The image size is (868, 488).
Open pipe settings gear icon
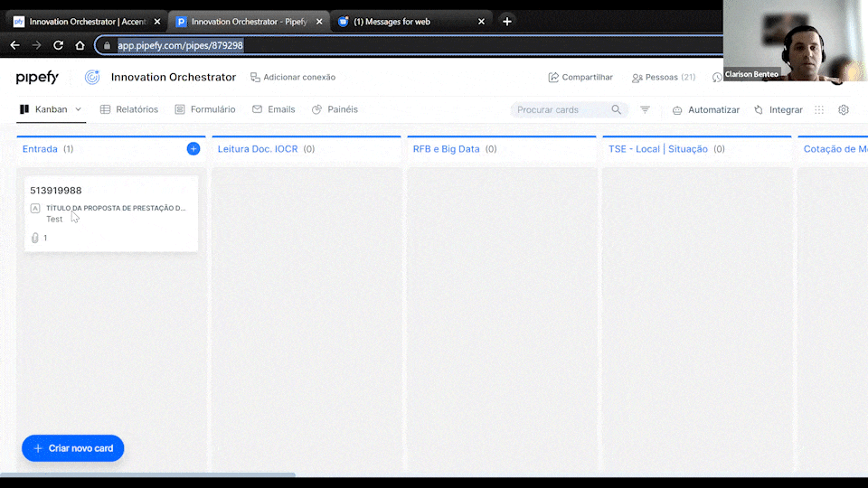[844, 109]
